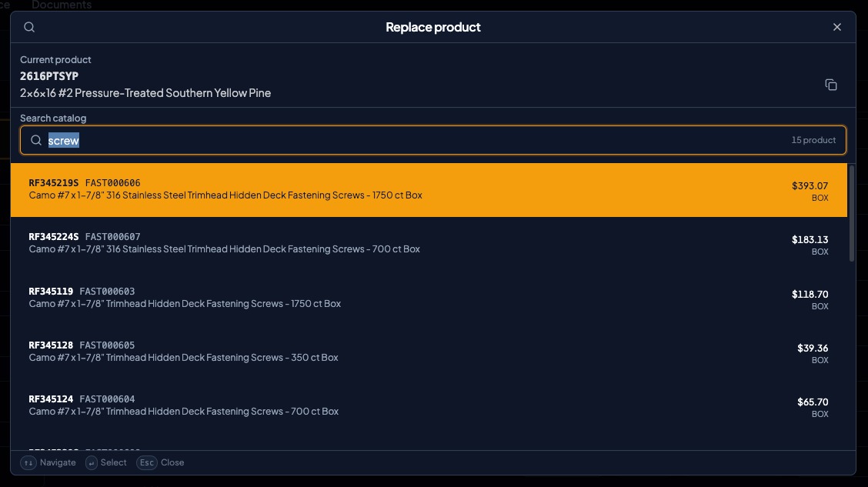
Task: Click current product code 2616PTSYP
Action: click(49, 76)
